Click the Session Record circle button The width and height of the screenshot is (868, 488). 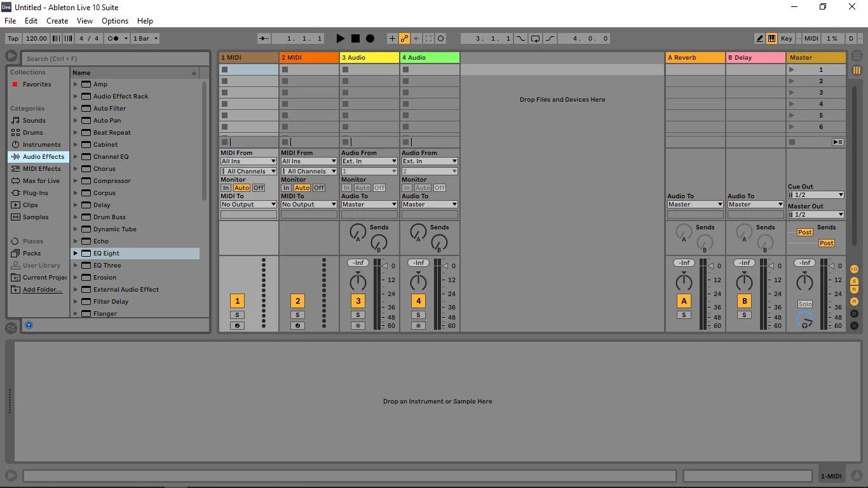[x=441, y=39]
